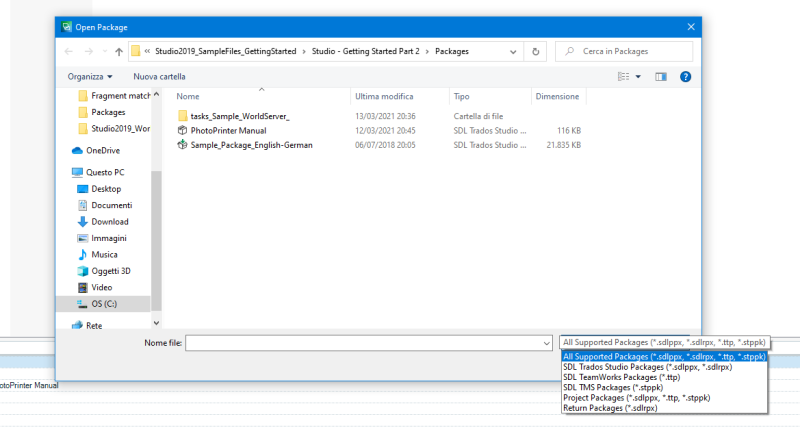The width and height of the screenshot is (800, 432).
Task: Select the PhotoPrinter Manual package file
Action: (228, 131)
